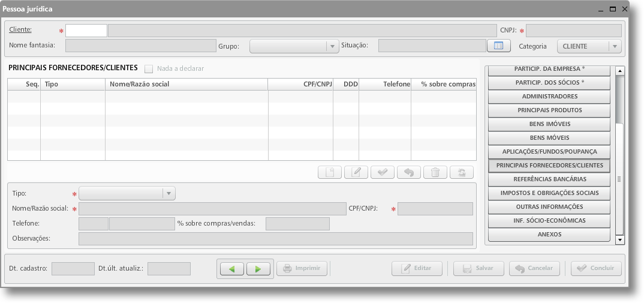Open the Tipo dropdown in the detail form
This screenshot has height=303, width=644.
pyautogui.click(x=127, y=194)
